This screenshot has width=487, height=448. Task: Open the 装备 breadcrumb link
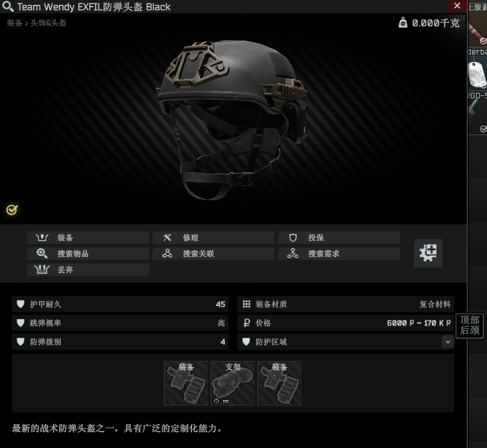[15, 23]
